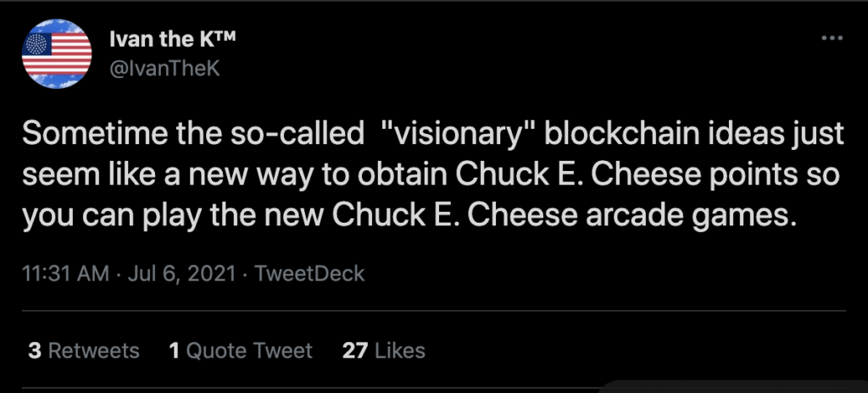
Task: Click the 11:31 AM timestamp
Action: coord(65,274)
